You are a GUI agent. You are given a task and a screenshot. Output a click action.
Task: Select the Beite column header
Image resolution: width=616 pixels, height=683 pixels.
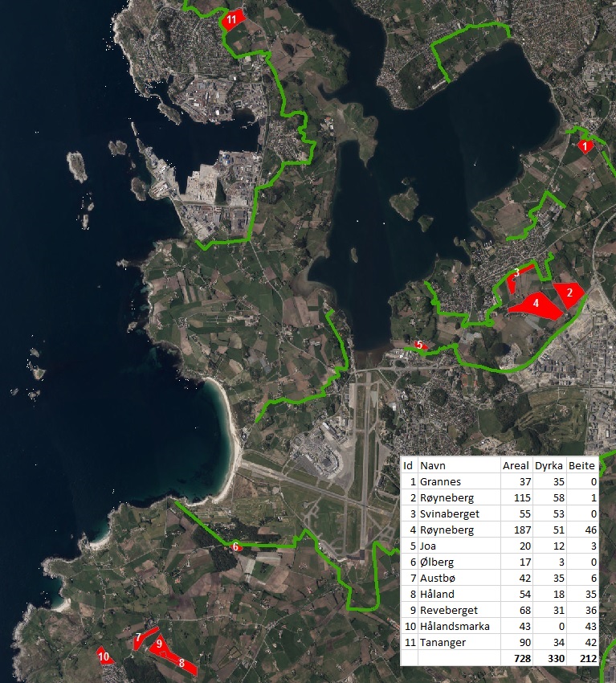(581, 465)
